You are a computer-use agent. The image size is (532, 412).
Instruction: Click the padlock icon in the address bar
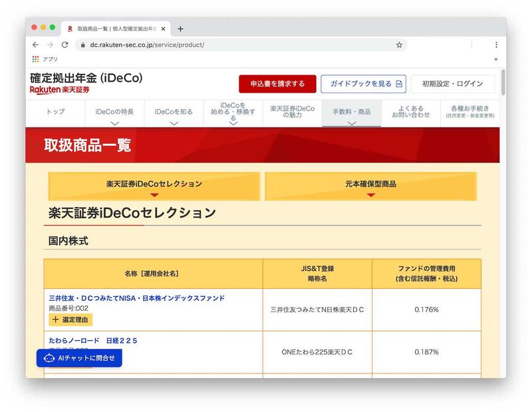coord(82,45)
